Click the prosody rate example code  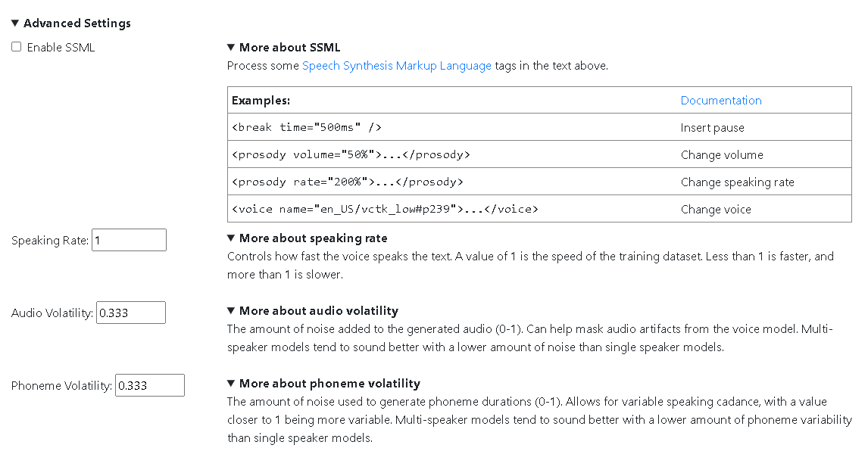[x=348, y=182]
